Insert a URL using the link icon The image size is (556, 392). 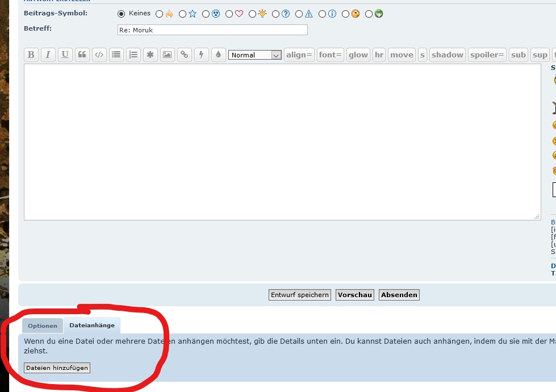pyautogui.click(x=184, y=55)
